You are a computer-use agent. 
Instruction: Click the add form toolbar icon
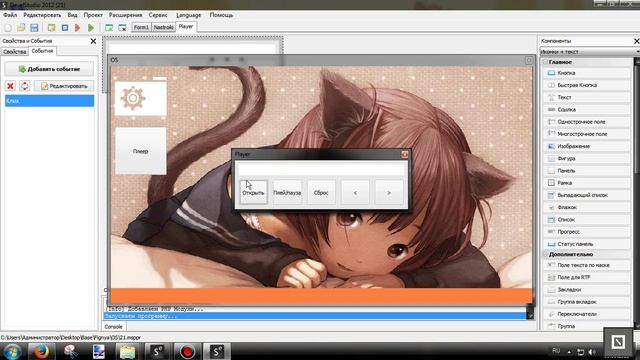click(x=109, y=28)
